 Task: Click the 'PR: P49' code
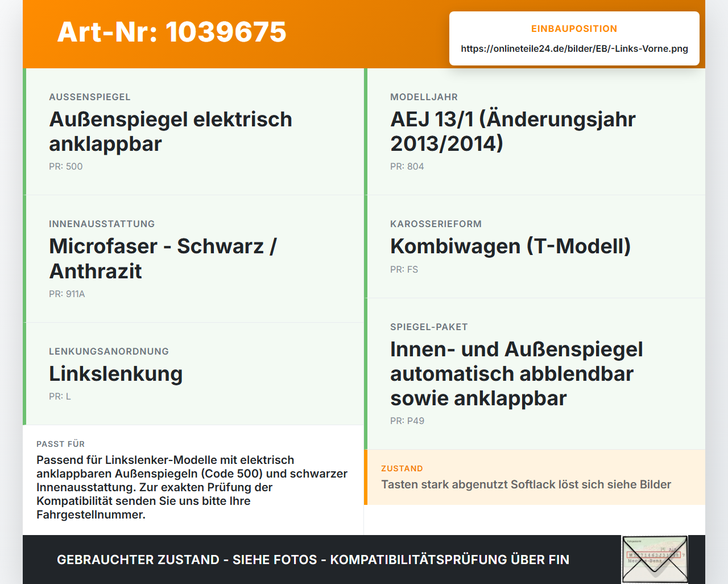point(407,421)
